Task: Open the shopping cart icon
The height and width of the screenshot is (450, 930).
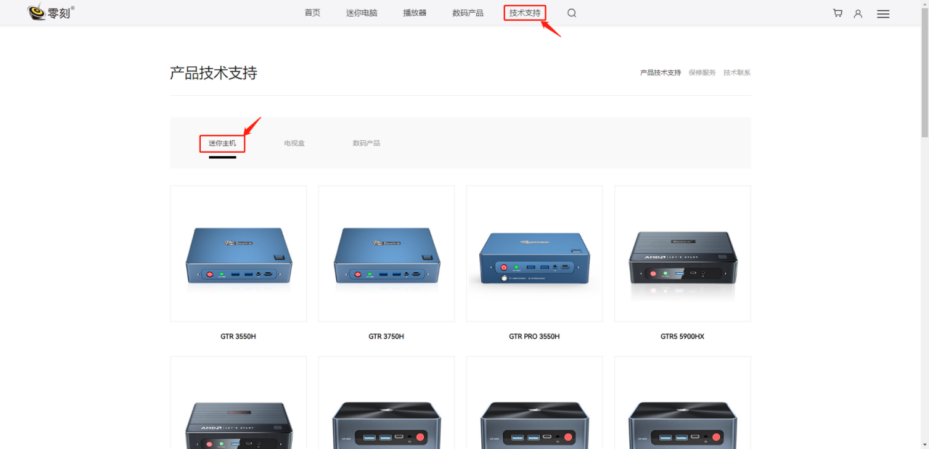Action: (x=837, y=13)
